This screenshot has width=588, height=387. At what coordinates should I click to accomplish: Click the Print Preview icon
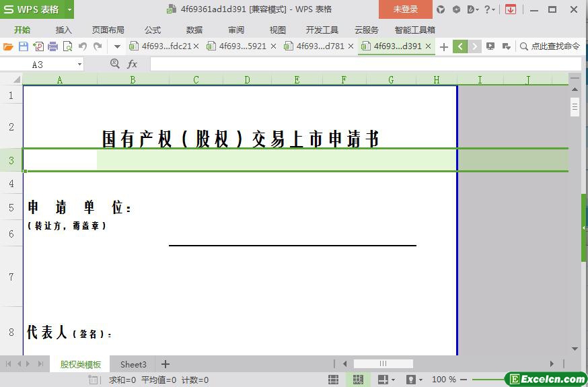pyautogui.click(x=67, y=46)
